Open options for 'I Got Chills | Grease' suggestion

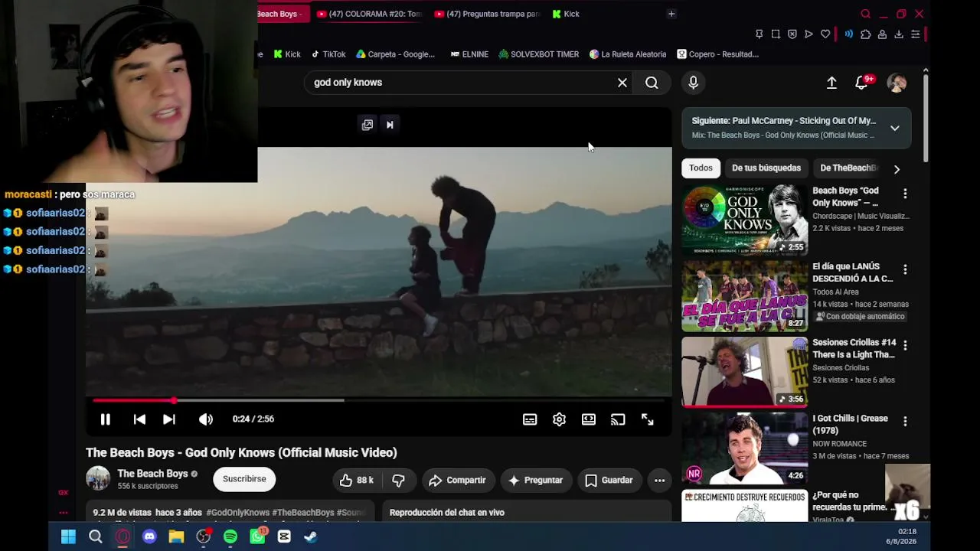click(905, 422)
